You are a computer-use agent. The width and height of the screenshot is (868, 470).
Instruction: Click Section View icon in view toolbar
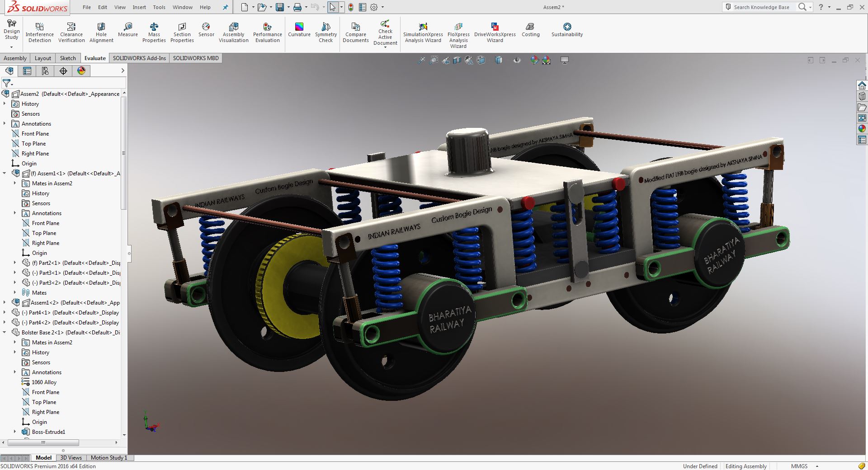[x=457, y=60]
